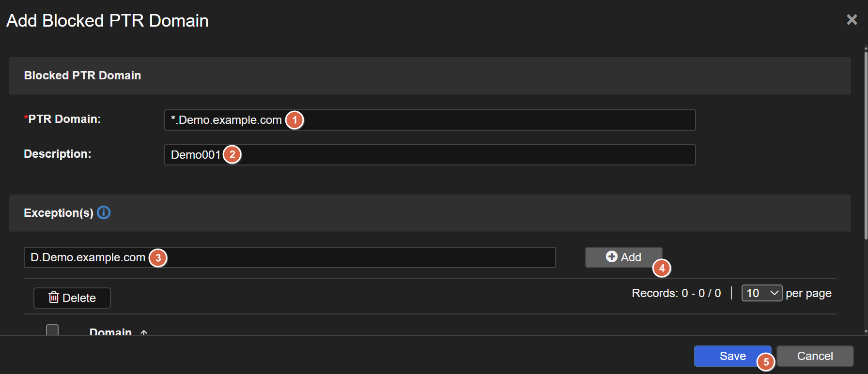This screenshot has width=868, height=374.
Task: Tick the select-all checkbox in table header
Action: point(52,330)
